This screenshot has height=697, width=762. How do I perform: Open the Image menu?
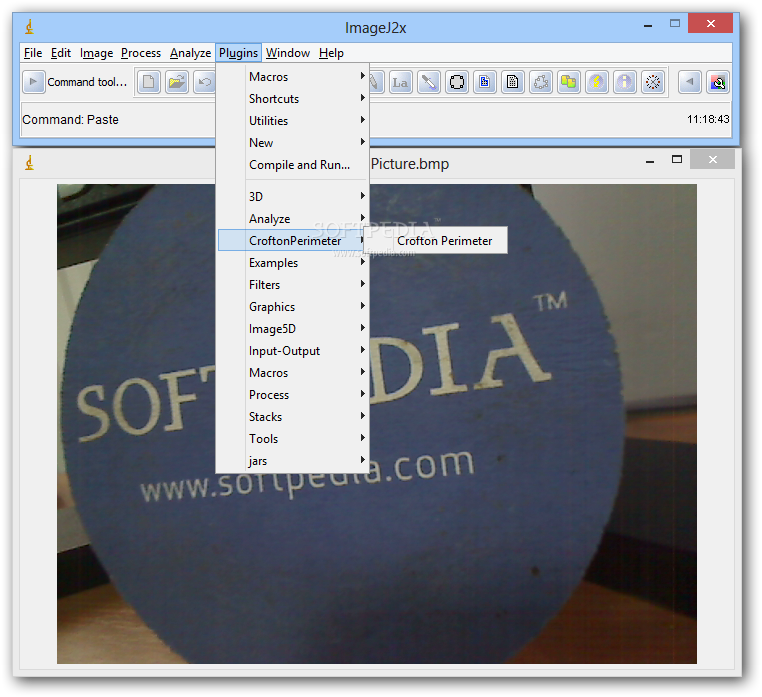tap(96, 53)
